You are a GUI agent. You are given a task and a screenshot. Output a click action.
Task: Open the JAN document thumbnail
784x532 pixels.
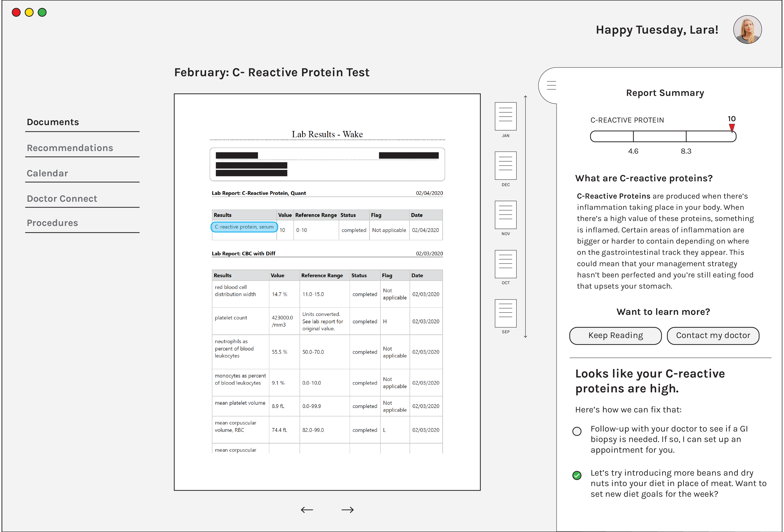tap(505, 116)
